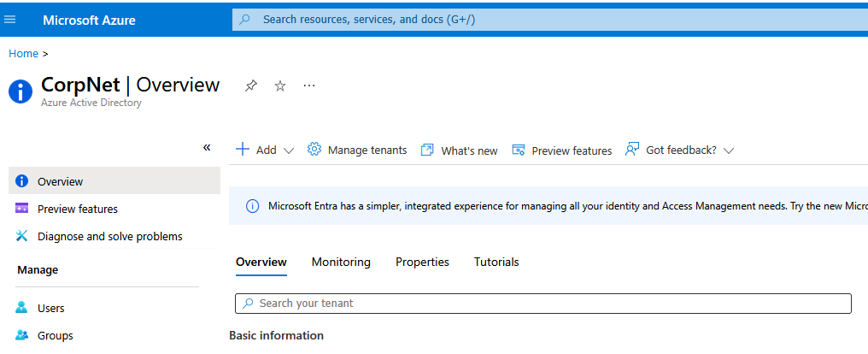The height and width of the screenshot is (354, 868).
Task: Click the Users person icon
Action: (x=21, y=308)
